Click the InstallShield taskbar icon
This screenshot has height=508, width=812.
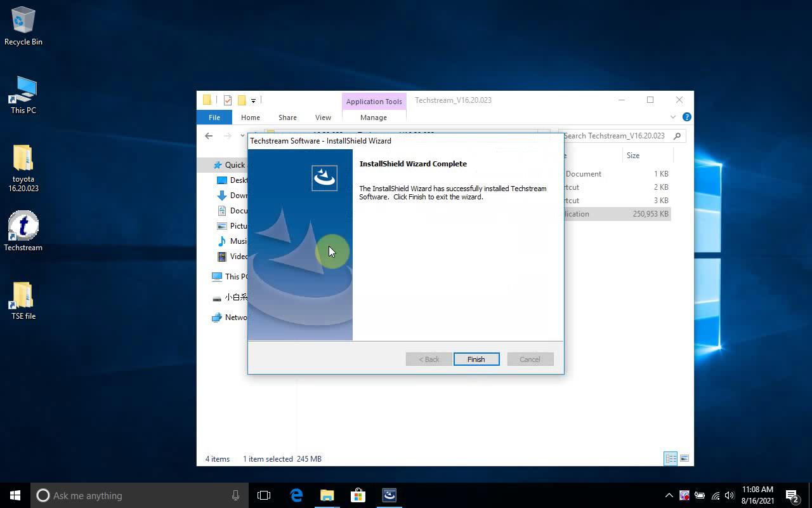390,495
